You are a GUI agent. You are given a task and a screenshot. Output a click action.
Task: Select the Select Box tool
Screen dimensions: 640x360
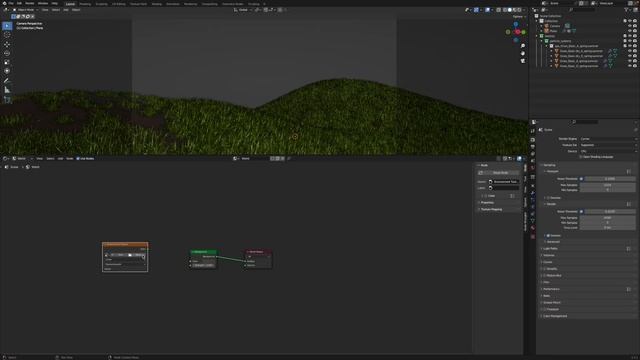7,26
